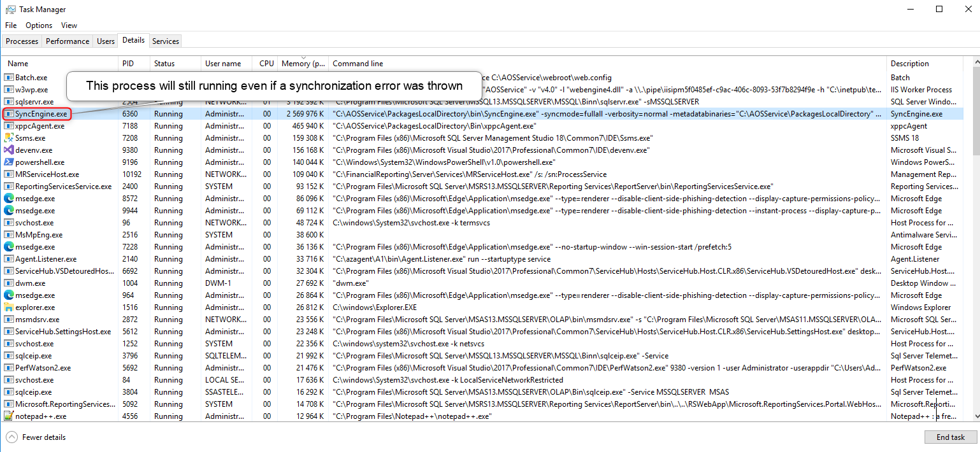The image size is (980, 452).
Task: End task for the selected process
Action: click(x=950, y=437)
